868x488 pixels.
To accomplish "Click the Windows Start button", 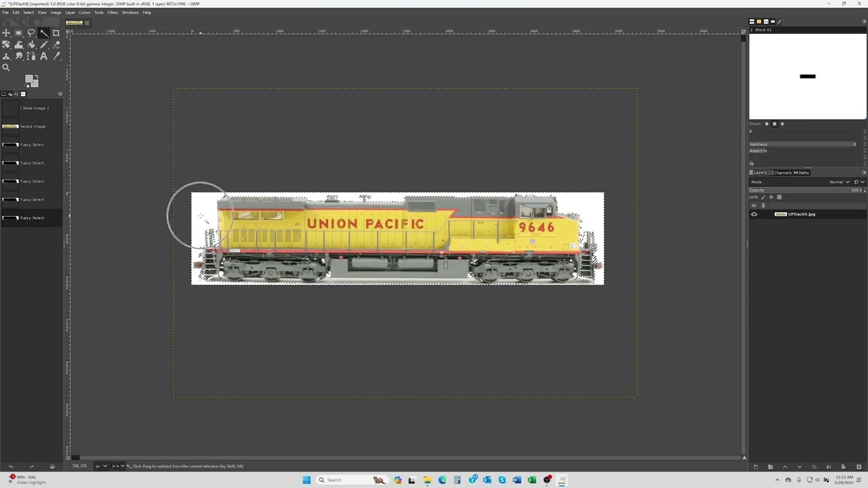I will (307, 480).
